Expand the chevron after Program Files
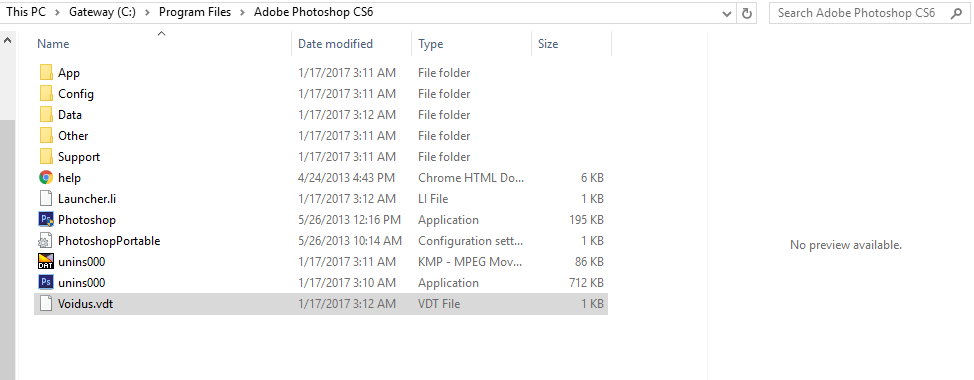 pos(242,12)
